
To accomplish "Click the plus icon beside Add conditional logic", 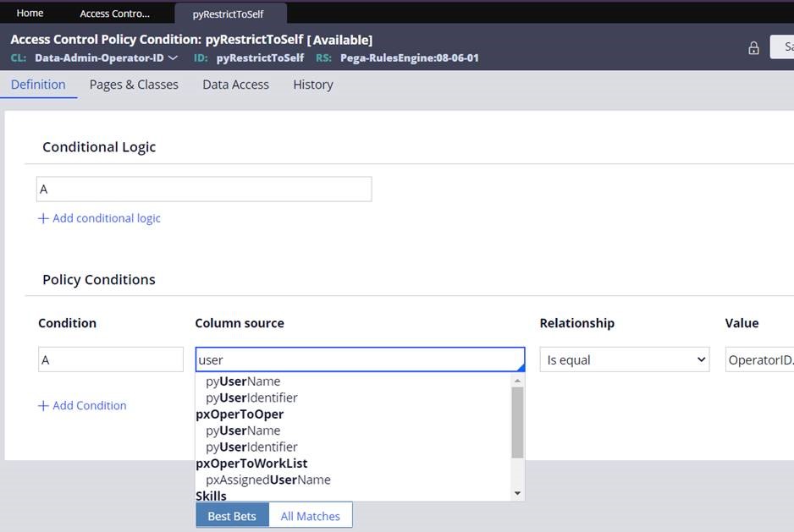I will pyautogui.click(x=43, y=218).
